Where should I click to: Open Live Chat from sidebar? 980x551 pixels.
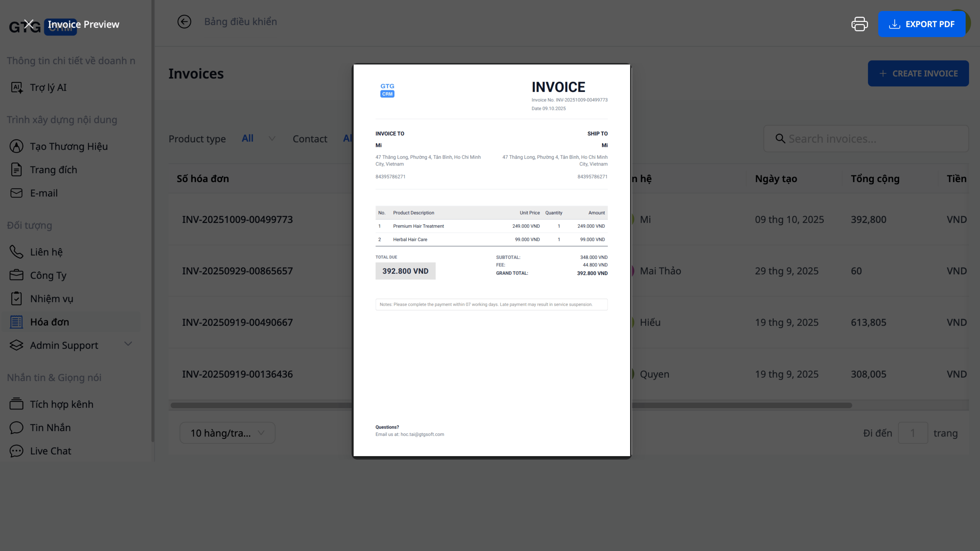(x=50, y=451)
